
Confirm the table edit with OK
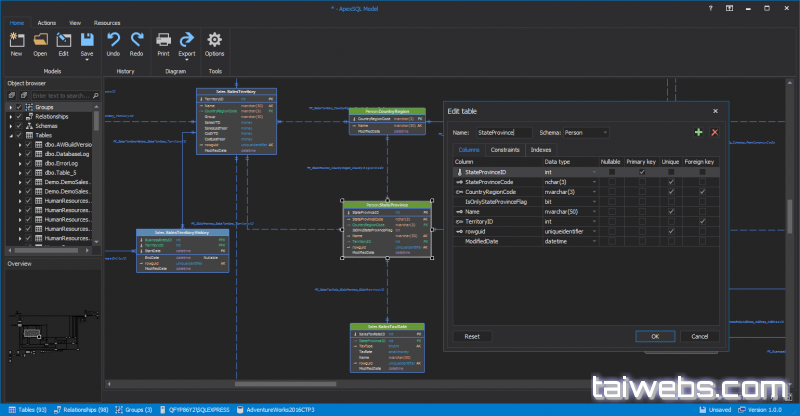654,336
